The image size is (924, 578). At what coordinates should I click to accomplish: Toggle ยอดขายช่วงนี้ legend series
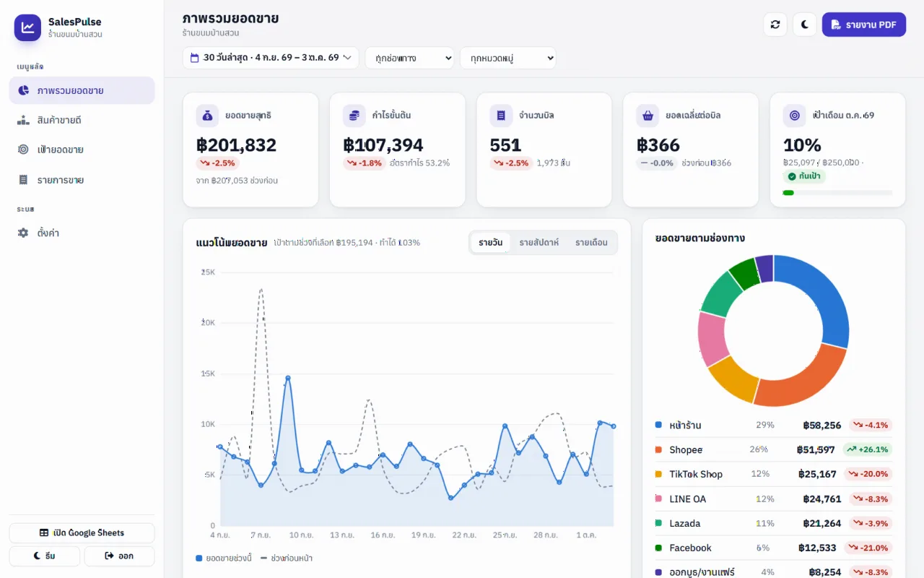[224, 558]
